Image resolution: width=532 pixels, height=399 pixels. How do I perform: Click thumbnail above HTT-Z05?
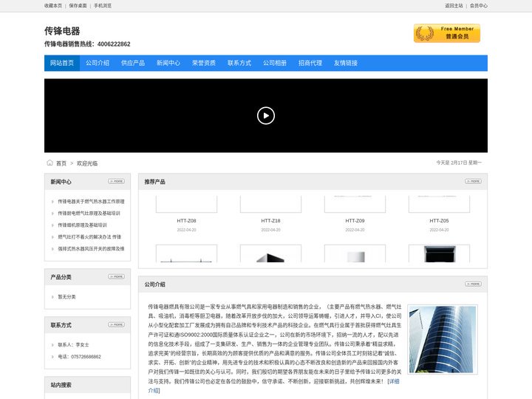439,204
